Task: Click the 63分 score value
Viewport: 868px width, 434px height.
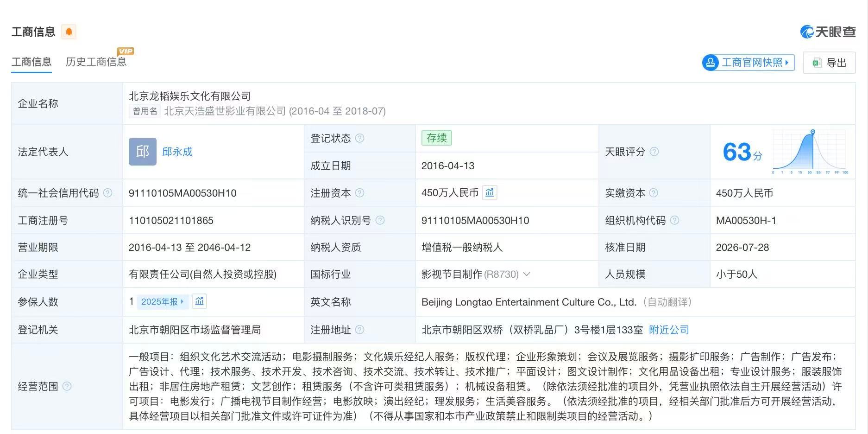Action: pyautogui.click(x=742, y=152)
